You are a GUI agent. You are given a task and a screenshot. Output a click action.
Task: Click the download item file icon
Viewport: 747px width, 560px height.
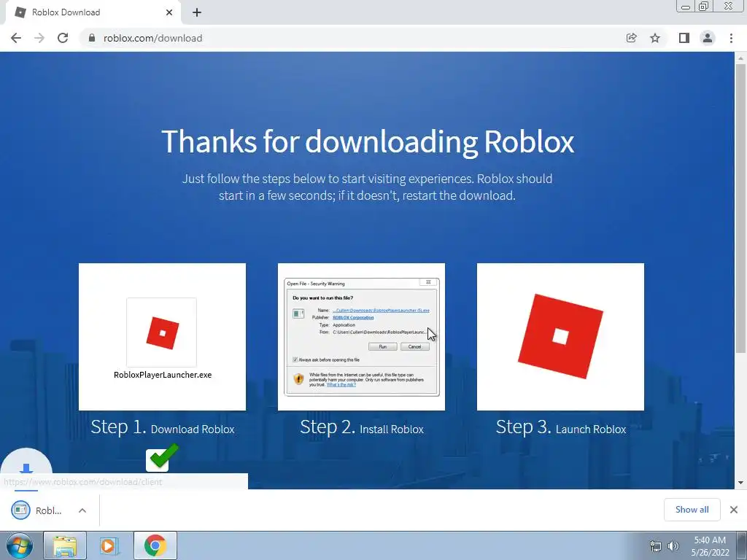pyautogui.click(x=20, y=510)
